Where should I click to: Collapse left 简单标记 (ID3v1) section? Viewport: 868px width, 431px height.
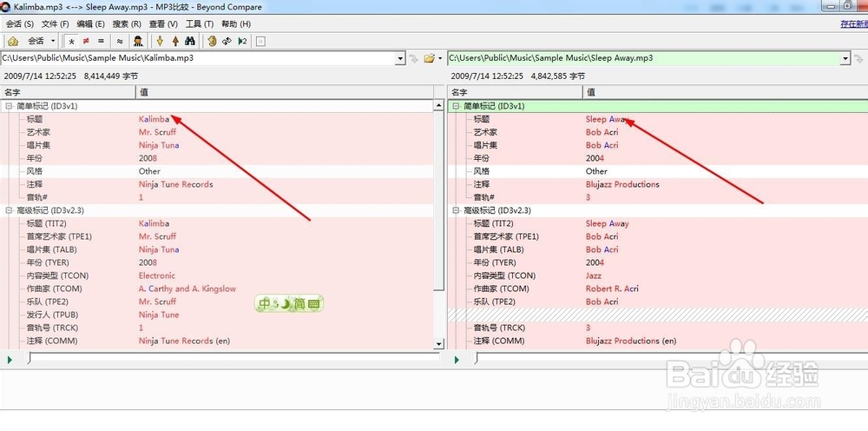coord(9,106)
